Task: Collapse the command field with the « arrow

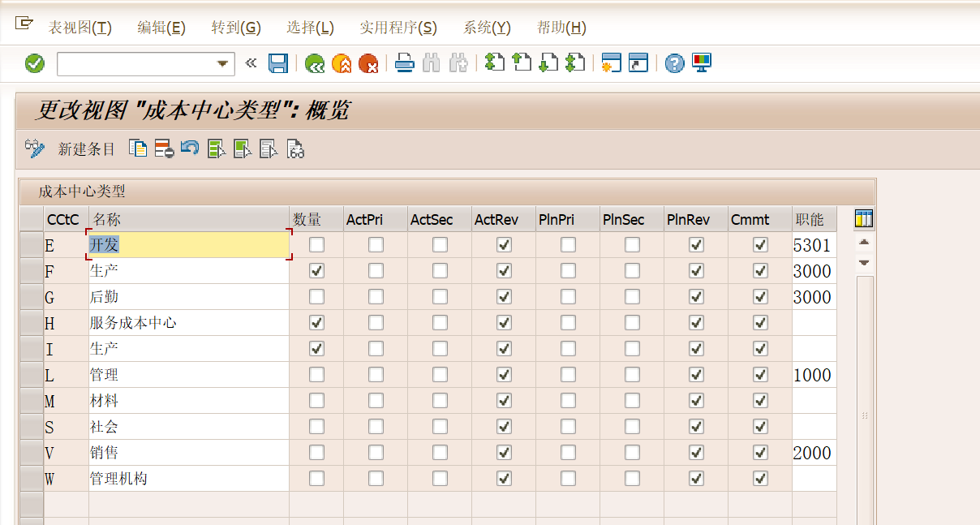Action: point(251,63)
